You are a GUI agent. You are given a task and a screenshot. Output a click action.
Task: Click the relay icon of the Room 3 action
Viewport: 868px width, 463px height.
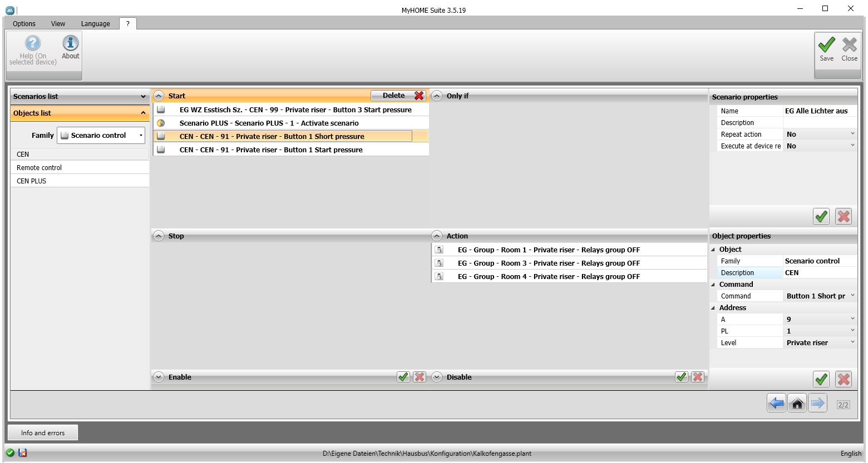(439, 263)
